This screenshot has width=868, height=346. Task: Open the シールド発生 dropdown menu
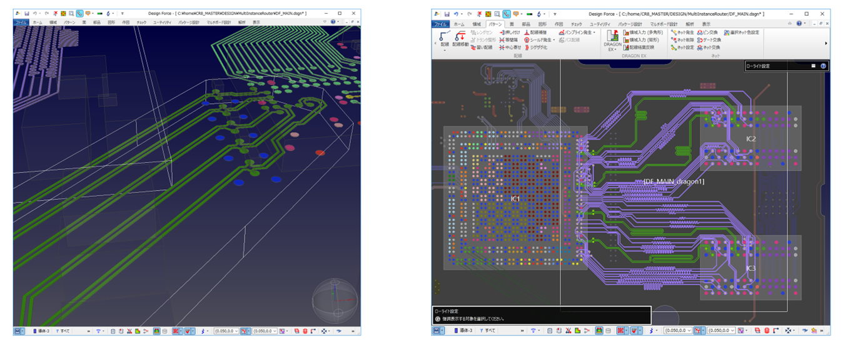[x=554, y=39]
